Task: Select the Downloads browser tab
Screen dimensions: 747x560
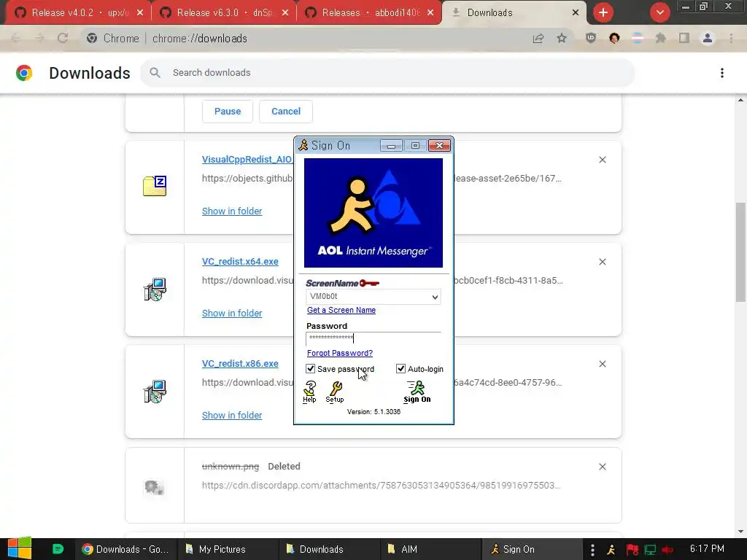Action: [x=514, y=12]
